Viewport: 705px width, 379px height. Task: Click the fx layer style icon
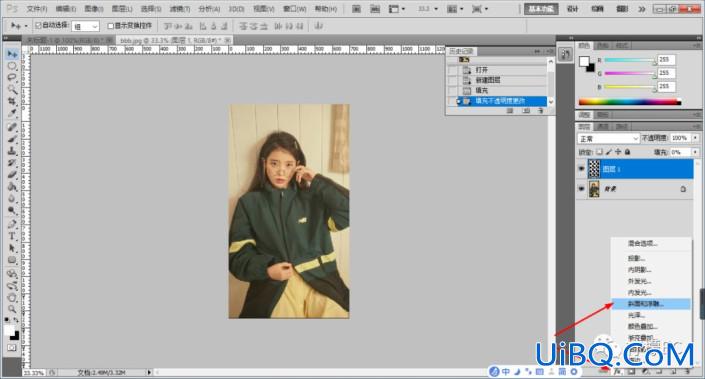pos(618,372)
